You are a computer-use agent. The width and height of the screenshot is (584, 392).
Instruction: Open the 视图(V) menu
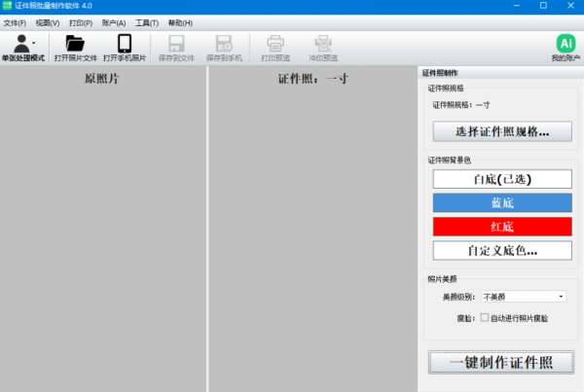pyautogui.click(x=48, y=23)
